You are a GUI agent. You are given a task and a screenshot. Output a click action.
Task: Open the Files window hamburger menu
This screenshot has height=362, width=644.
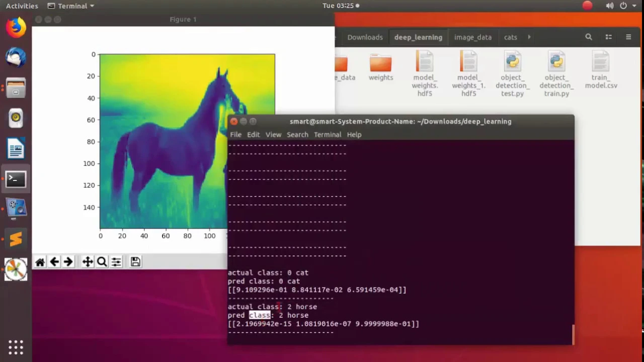[628, 37]
